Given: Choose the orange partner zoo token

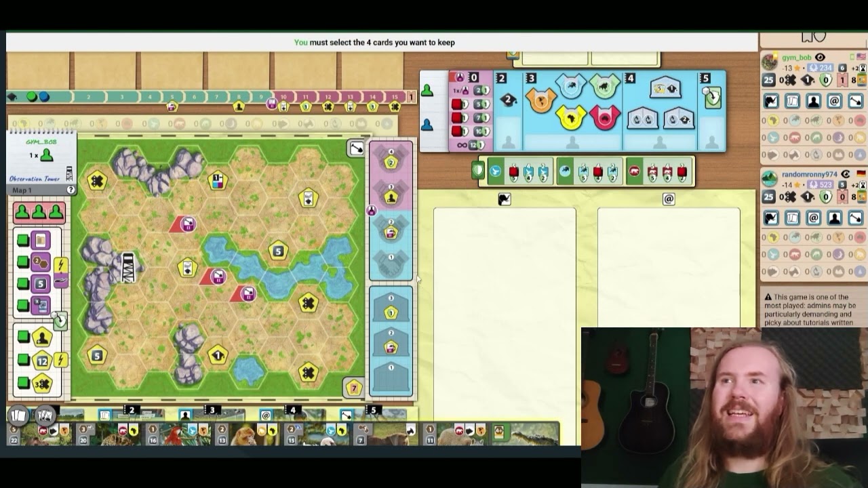Looking at the screenshot, I should (x=540, y=101).
